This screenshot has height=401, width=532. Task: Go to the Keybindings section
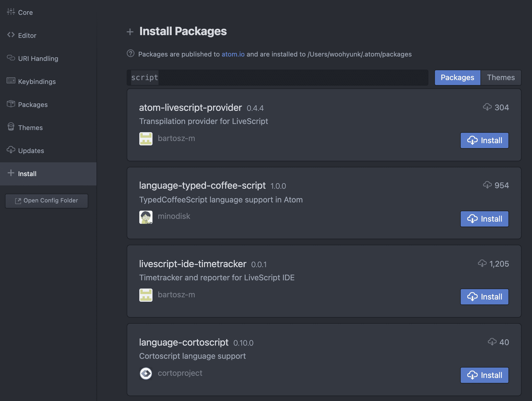(x=48, y=81)
